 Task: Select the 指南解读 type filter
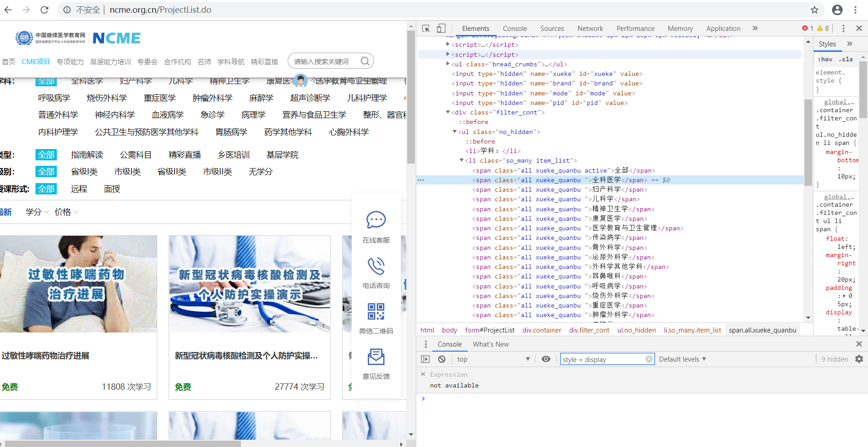tap(87, 155)
